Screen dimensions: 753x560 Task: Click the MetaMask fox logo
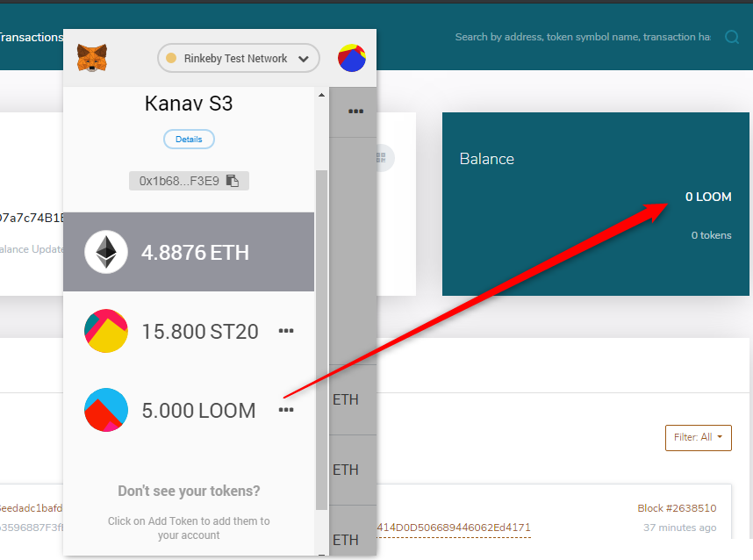click(91, 58)
